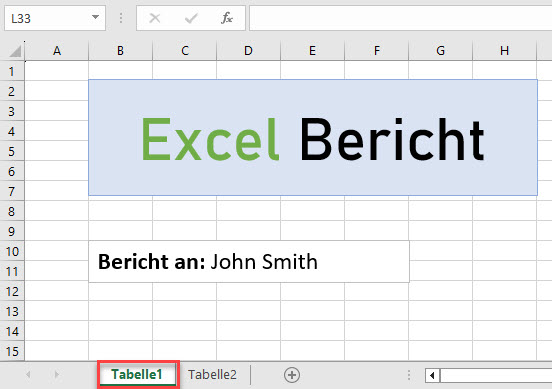Select column G header
The width and height of the screenshot is (552, 389).
coord(441,51)
